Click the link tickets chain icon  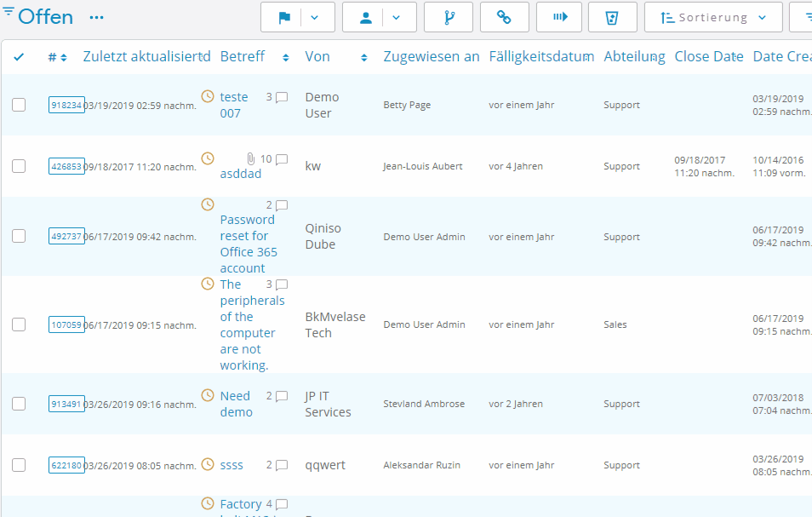coord(504,17)
